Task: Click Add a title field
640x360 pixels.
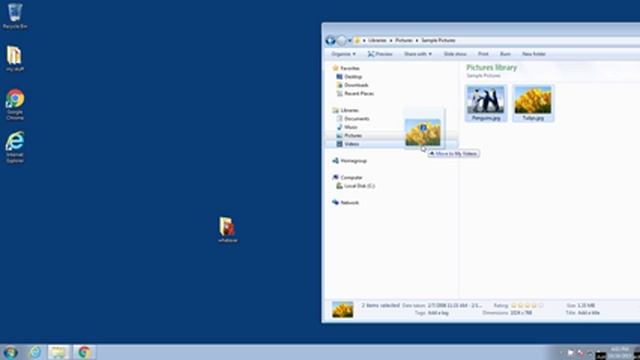Action: tap(589, 313)
